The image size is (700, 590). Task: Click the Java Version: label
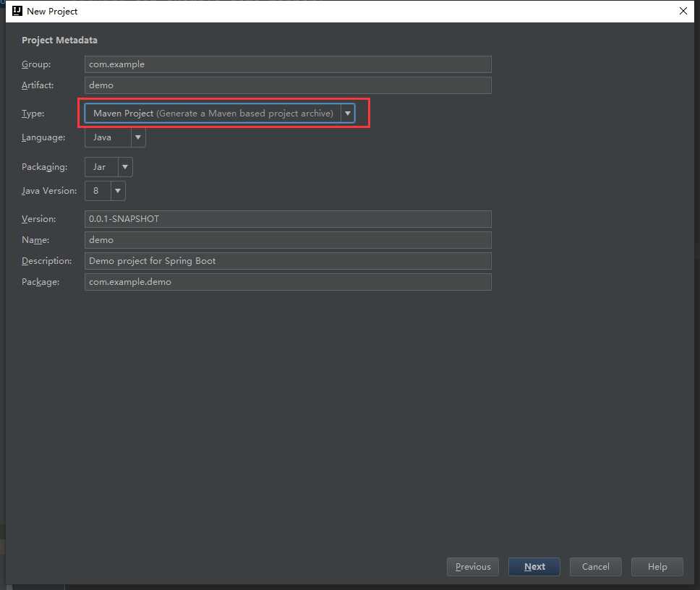point(49,191)
